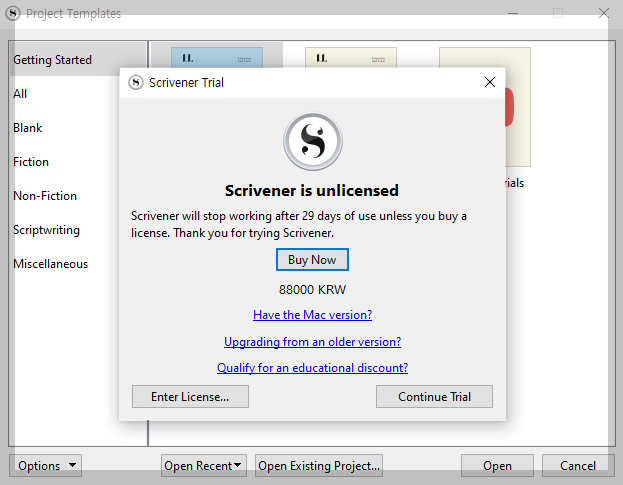Select the Non-Fiction template category
623x485 pixels.
click(45, 196)
